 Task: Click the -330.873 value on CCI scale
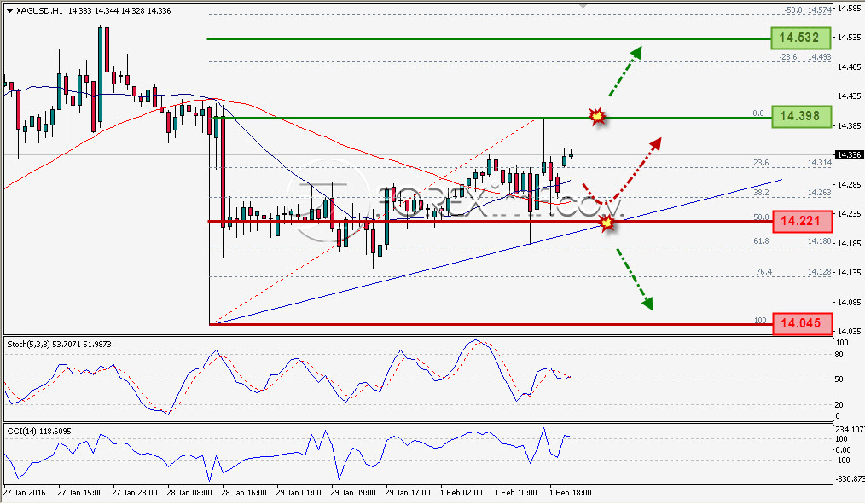(x=850, y=478)
